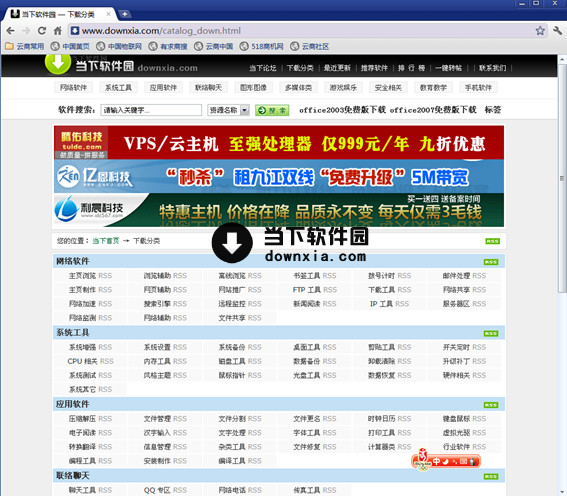Screen dimensions: 567x496
Task: Select the 手机软件 category tab
Action: (x=478, y=87)
